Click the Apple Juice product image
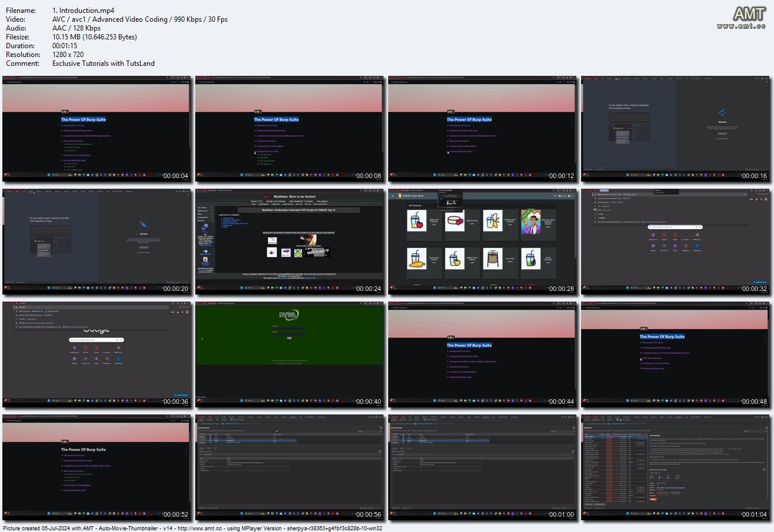Image resolution: width=774 pixels, height=532 pixels. point(417,220)
